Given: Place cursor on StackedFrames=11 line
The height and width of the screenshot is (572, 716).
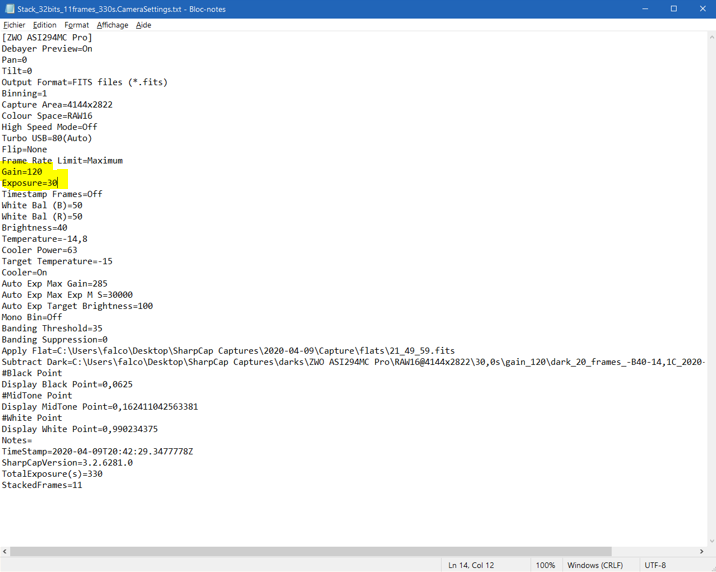Looking at the screenshot, I should 42,485.
